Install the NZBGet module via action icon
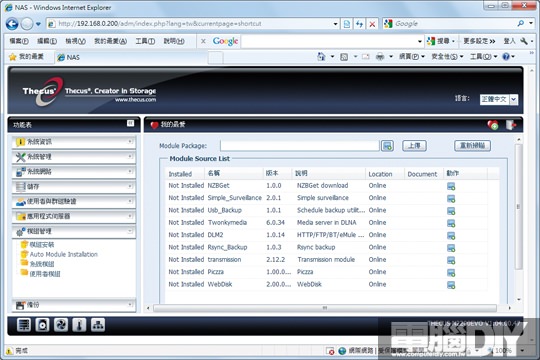 pos(451,186)
